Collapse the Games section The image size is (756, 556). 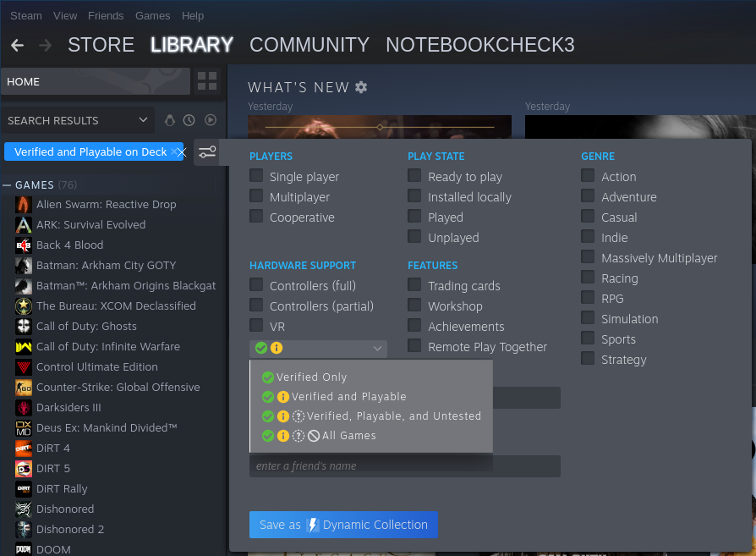(7, 185)
